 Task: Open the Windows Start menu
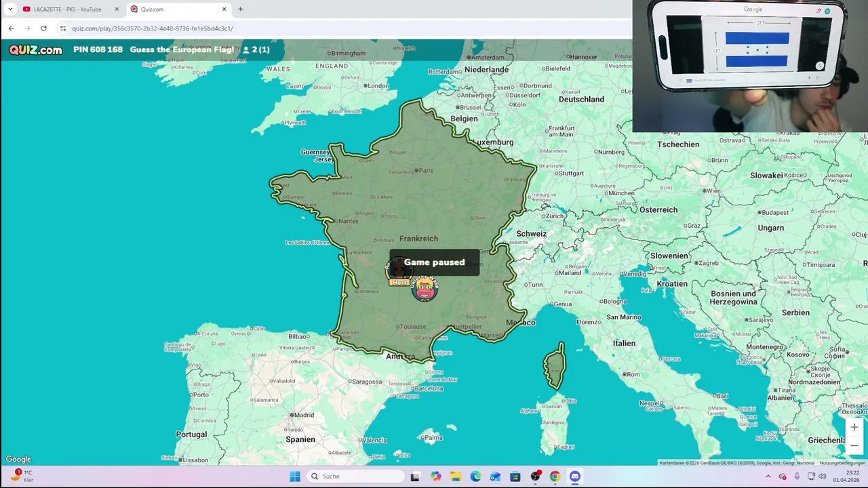pos(295,476)
